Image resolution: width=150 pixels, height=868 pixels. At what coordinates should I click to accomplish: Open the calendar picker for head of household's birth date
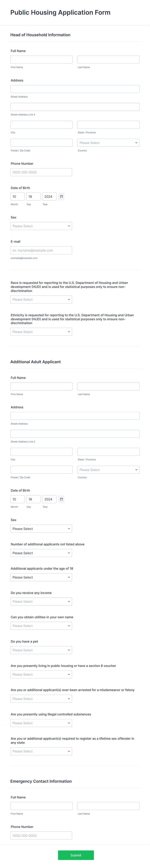tap(61, 196)
